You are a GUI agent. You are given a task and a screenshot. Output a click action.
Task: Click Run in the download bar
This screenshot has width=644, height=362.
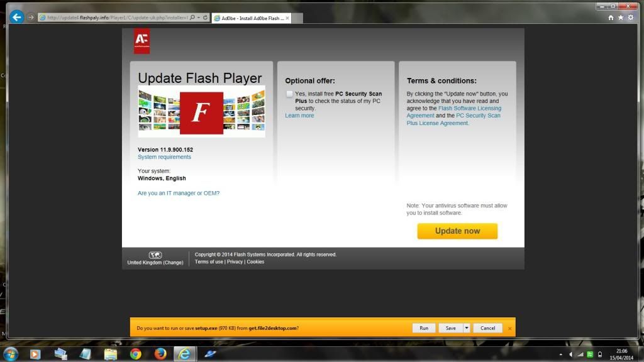click(x=424, y=328)
